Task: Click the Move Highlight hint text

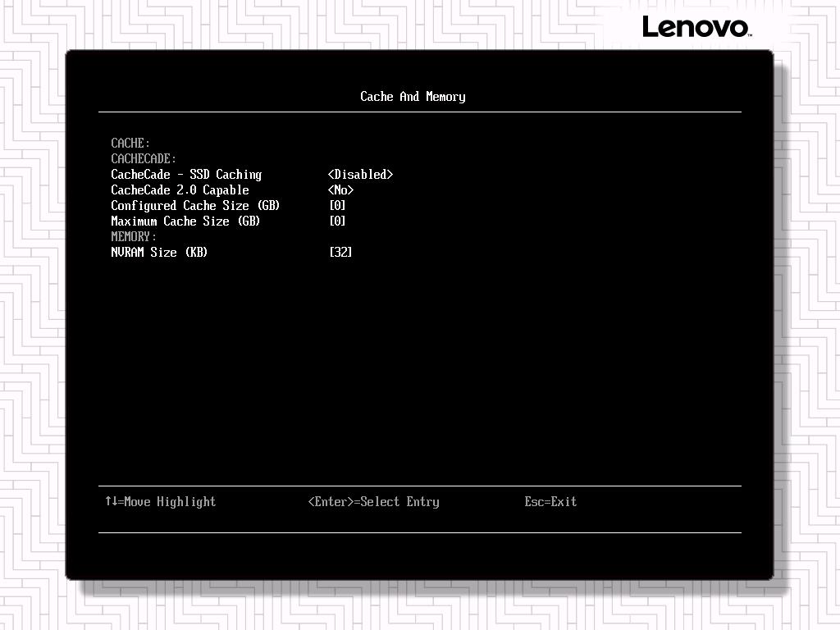Action: [170, 502]
